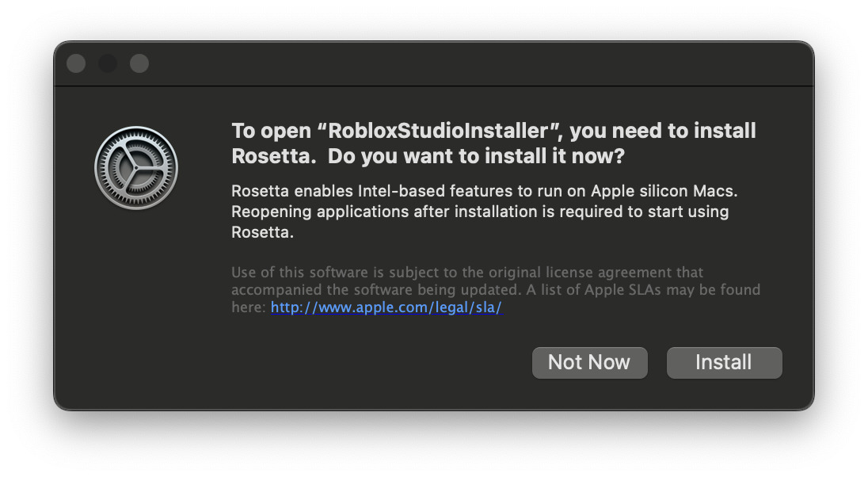Click the center of the gear icon
868x477 pixels.
pos(136,168)
